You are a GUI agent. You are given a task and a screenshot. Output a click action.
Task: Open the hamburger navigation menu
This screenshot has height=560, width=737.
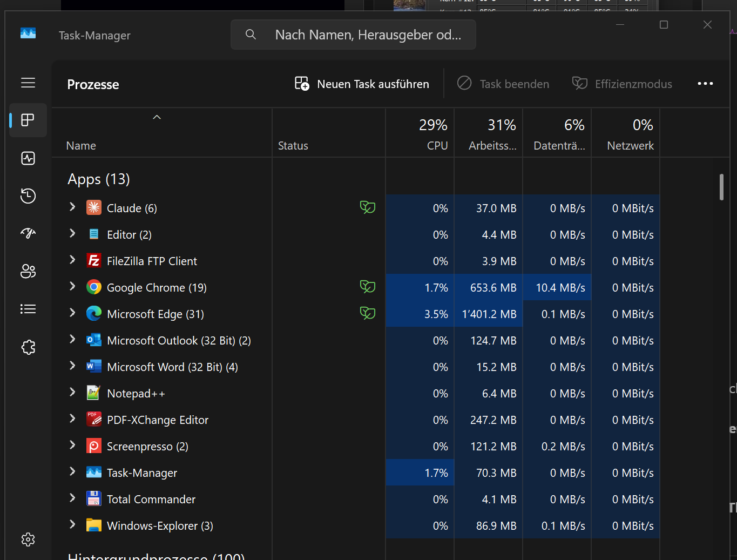pyautogui.click(x=28, y=83)
